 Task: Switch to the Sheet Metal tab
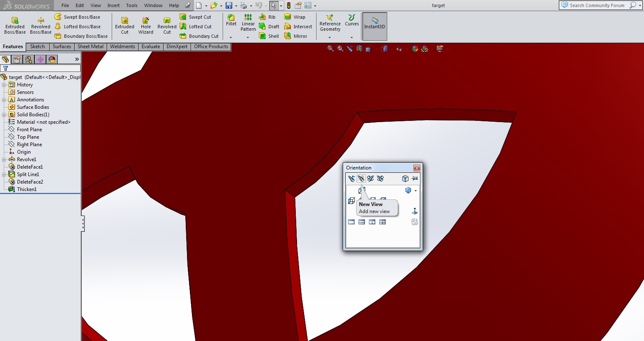[x=90, y=47]
